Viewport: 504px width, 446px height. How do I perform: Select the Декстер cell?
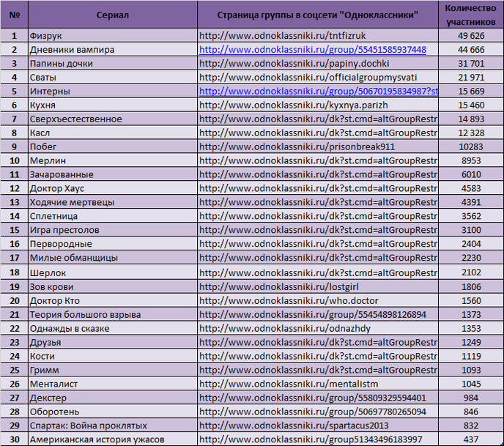click(x=113, y=398)
